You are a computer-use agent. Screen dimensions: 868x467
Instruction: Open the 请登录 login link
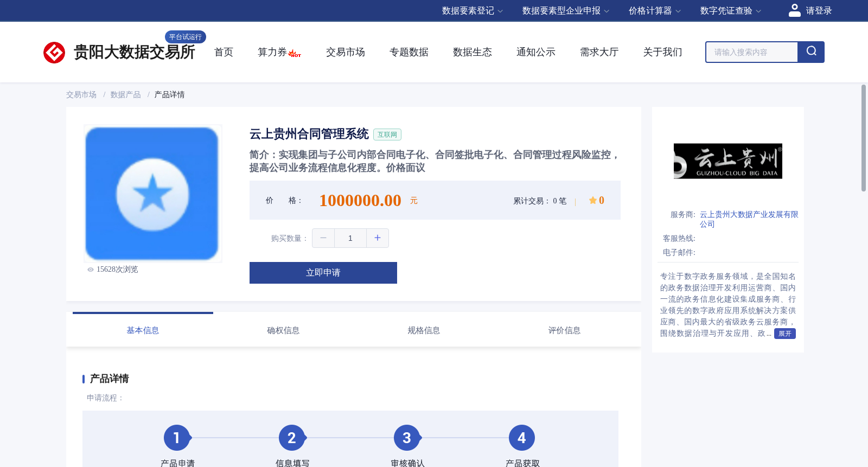coord(819,11)
